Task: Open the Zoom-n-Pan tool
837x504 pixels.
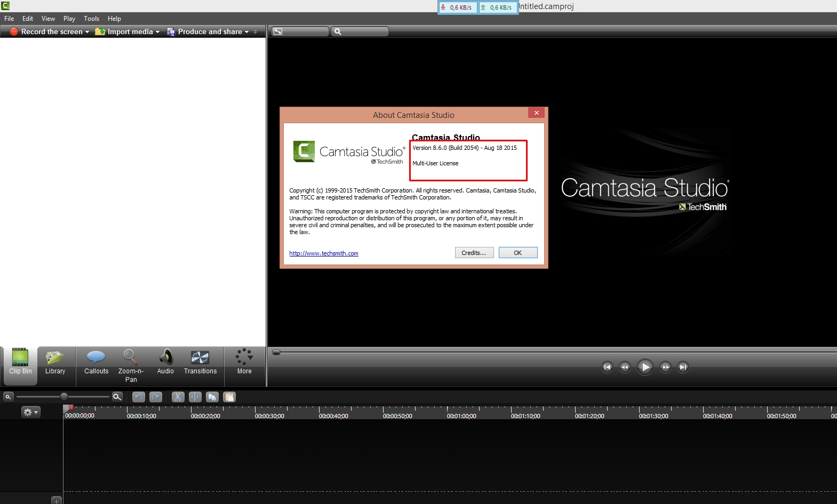Action: pos(131,366)
